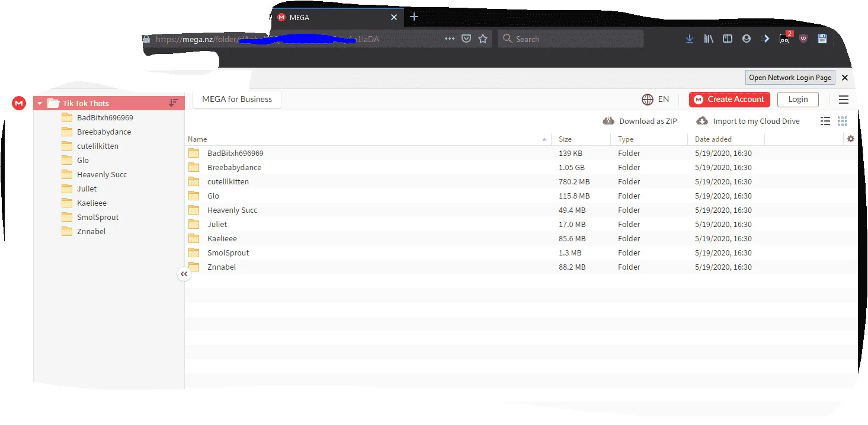This screenshot has height=425, width=868.
Task: Select SmolSprout in the left tree
Action: (98, 217)
